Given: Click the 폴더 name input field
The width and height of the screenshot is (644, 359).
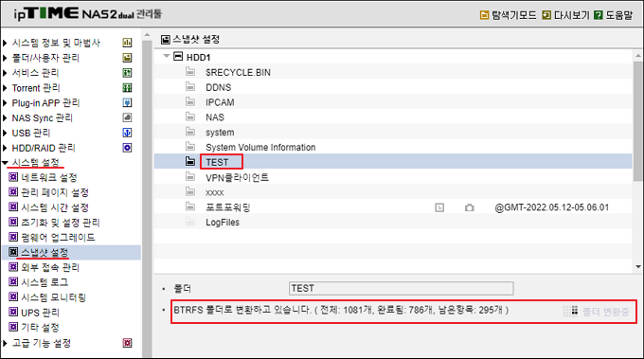Looking at the screenshot, I should [x=402, y=288].
